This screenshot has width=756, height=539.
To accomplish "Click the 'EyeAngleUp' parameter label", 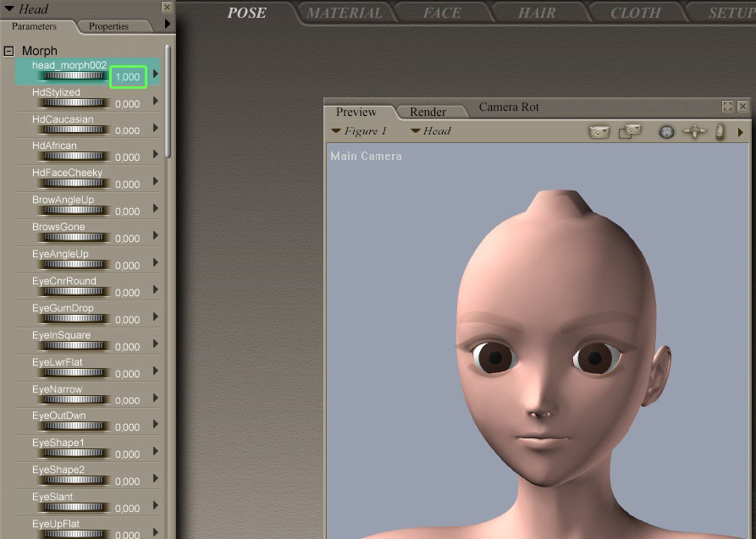I will pyautogui.click(x=60, y=254).
